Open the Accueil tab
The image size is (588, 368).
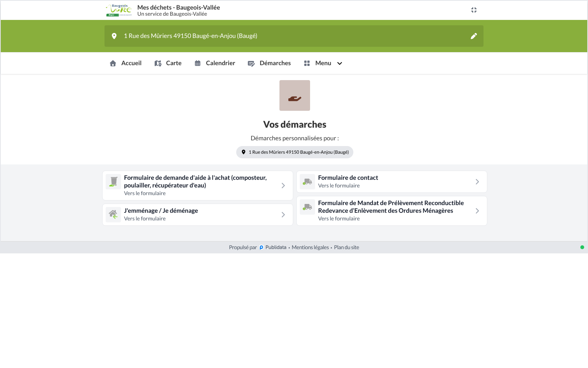[126, 63]
